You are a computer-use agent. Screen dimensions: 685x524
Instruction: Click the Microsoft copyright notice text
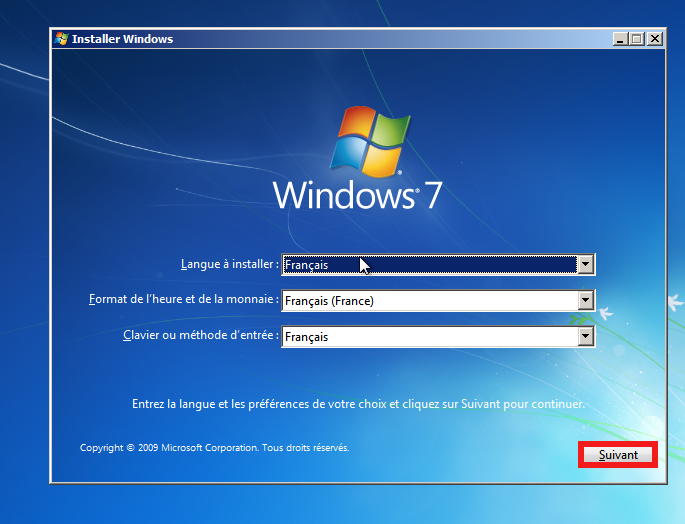(x=215, y=448)
